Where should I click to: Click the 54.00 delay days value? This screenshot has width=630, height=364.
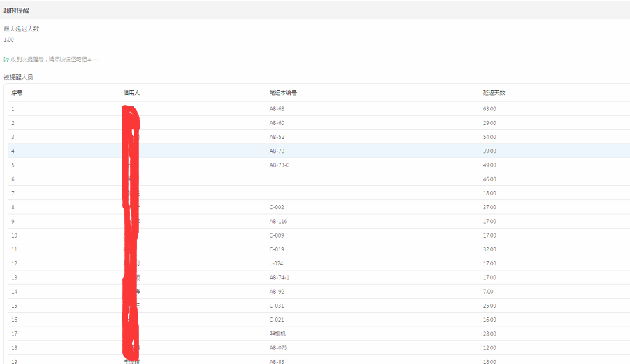pyautogui.click(x=490, y=137)
